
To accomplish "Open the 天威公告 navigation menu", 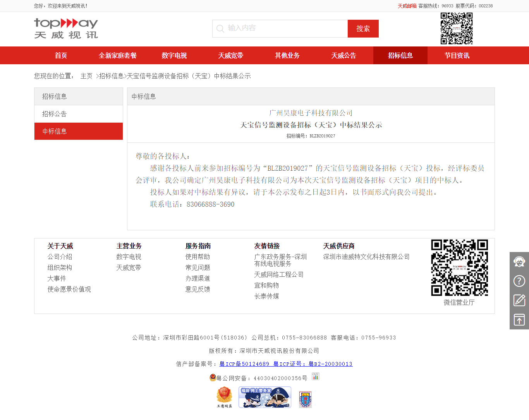I will click(344, 55).
